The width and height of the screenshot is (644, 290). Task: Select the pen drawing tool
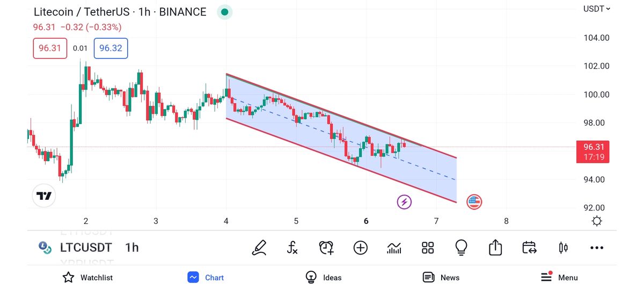pyautogui.click(x=260, y=248)
